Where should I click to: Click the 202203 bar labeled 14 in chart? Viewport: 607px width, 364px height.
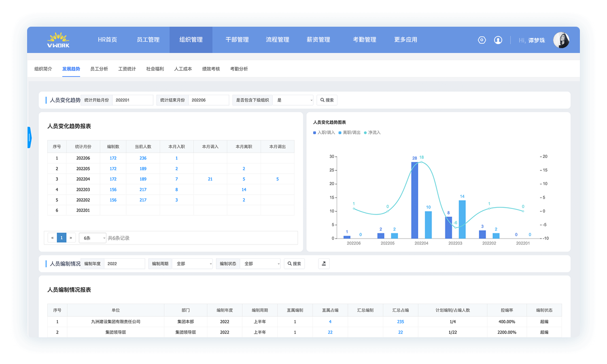(462, 219)
